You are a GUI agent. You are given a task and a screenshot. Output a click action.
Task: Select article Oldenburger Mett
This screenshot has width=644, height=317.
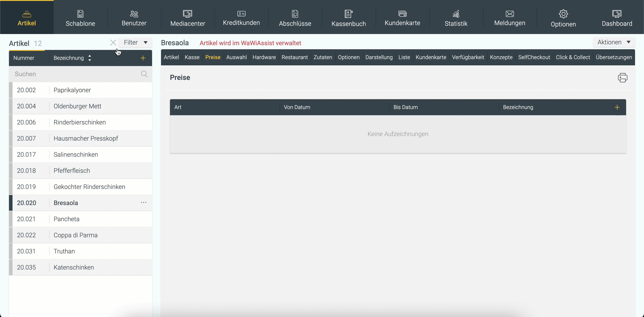coord(77,106)
